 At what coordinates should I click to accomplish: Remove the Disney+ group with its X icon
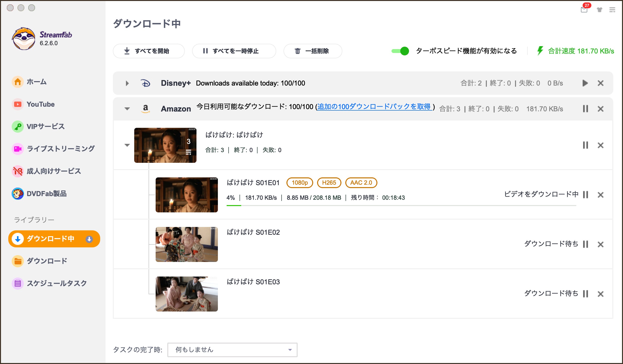[x=600, y=83]
